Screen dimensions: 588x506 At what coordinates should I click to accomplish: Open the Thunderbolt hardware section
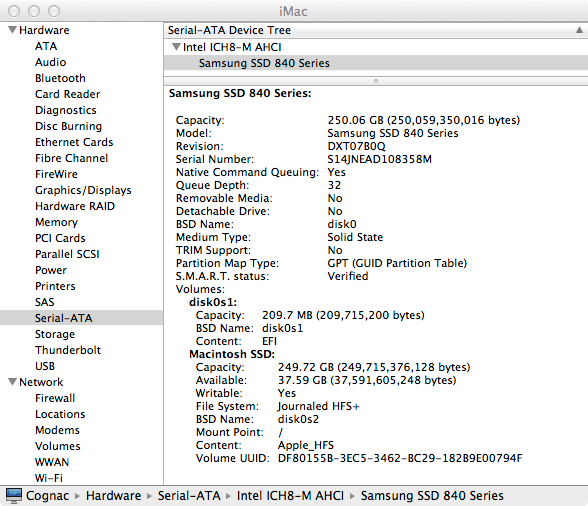pyautogui.click(x=68, y=350)
